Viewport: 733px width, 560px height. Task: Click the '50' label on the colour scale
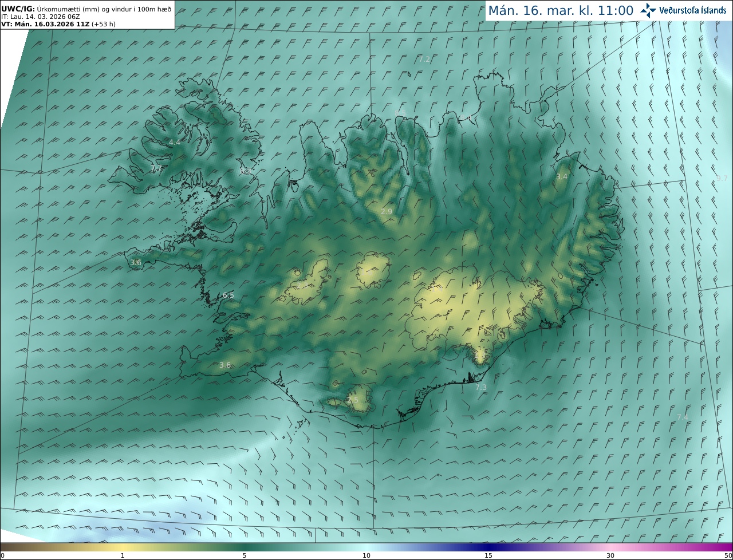(x=728, y=555)
